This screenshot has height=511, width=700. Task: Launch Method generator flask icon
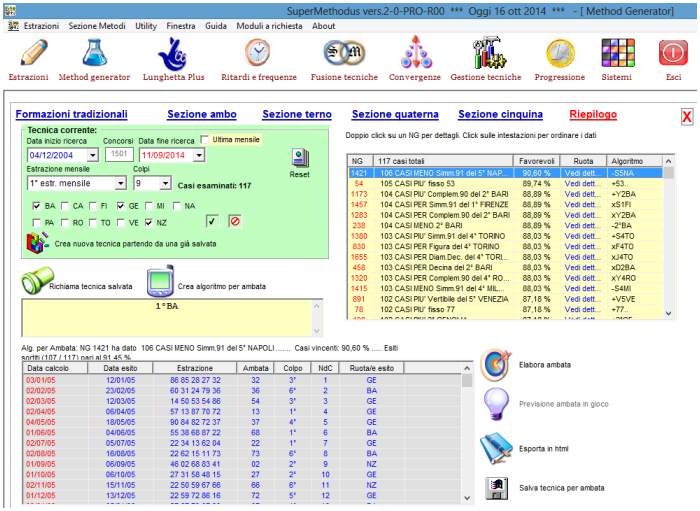tap(94, 53)
